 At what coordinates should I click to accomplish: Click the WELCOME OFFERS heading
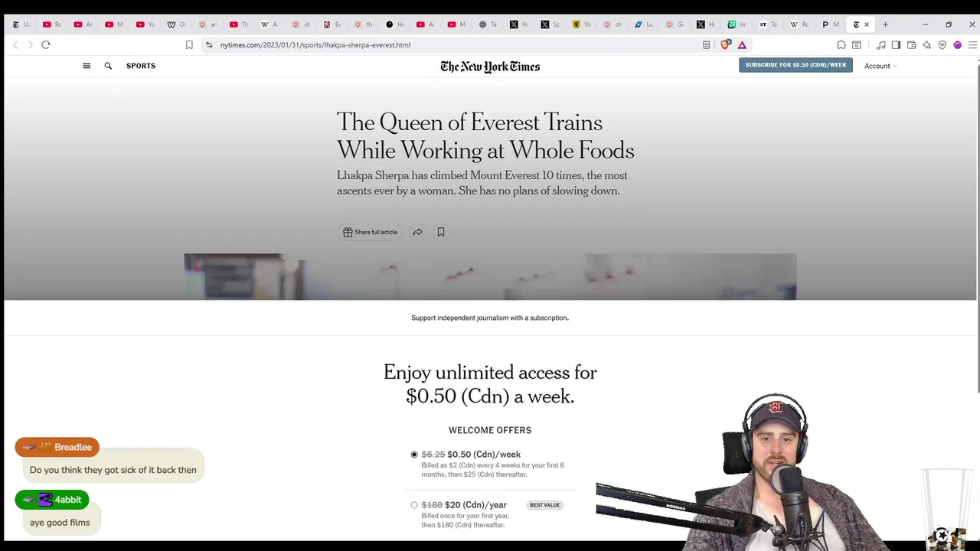coord(490,430)
